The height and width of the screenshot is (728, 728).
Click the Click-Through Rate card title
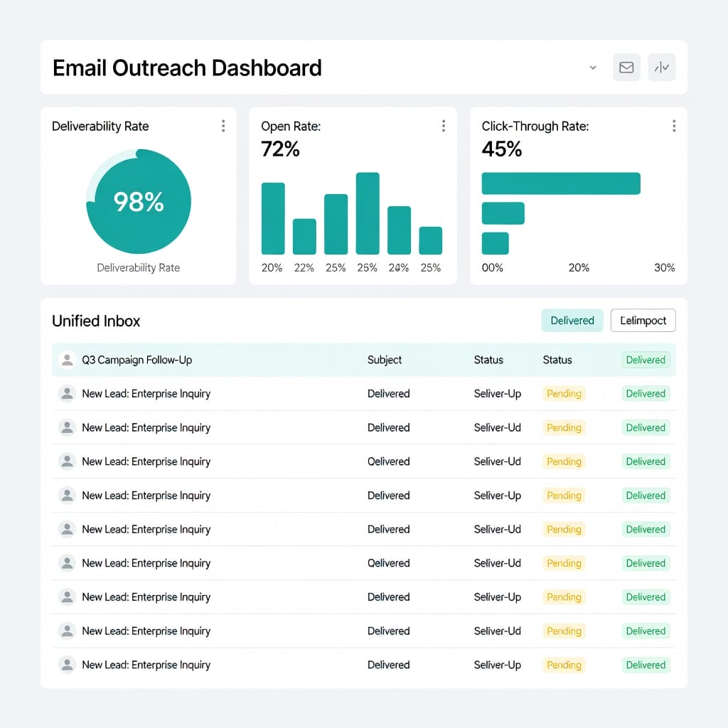535,127
